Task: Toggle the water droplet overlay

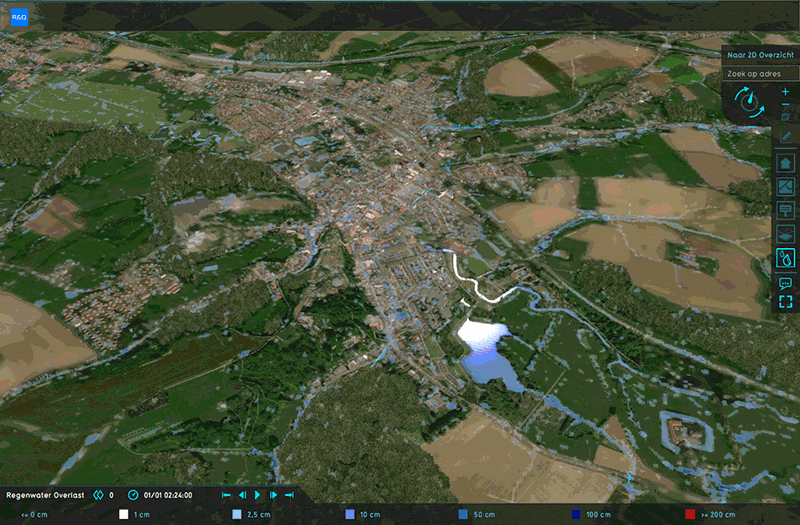Action: pos(785,259)
